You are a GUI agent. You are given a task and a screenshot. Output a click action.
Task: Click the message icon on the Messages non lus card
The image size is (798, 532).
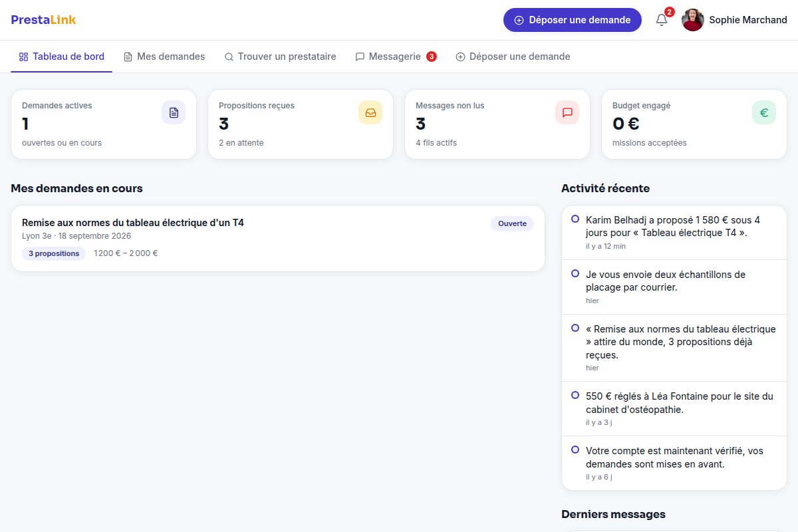[567, 112]
